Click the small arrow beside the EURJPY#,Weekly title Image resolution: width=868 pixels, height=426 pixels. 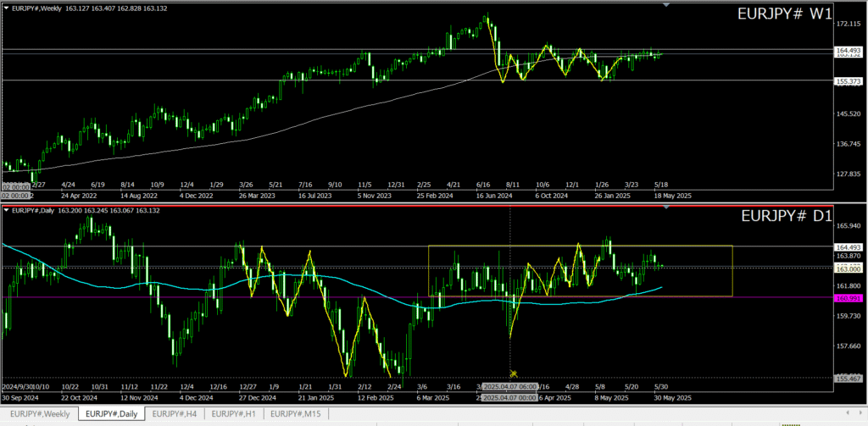click(x=6, y=8)
